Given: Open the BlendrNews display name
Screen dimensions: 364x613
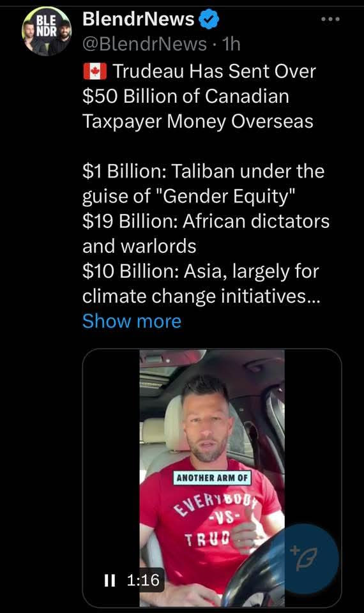Looking at the screenshot, I should [139, 19].
